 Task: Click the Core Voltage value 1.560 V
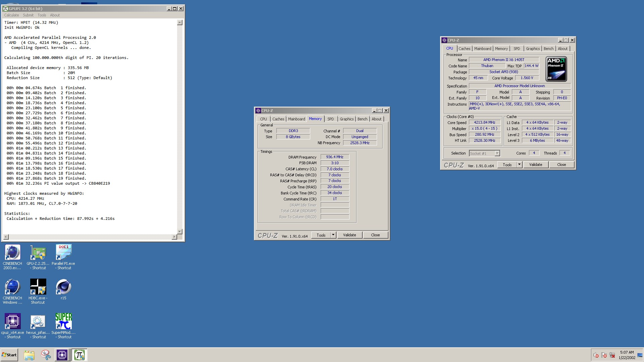tap(527, 78)
